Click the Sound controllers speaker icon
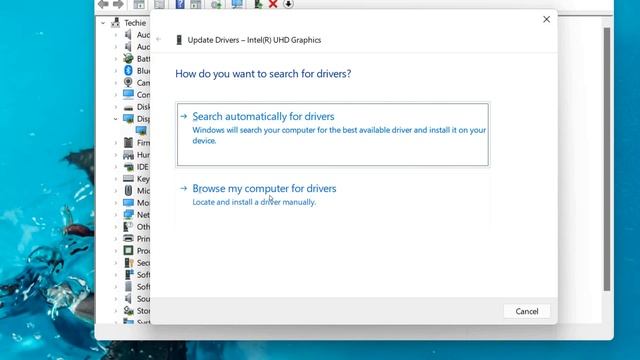The image size is (640, 360). click(x=128, y=298)
